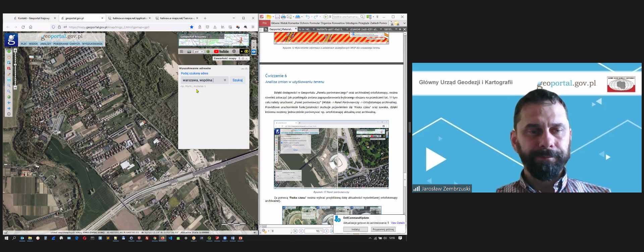Click the Szukaj search button
This screenshot has height=252, width=644.
click(x=237, y=80)
